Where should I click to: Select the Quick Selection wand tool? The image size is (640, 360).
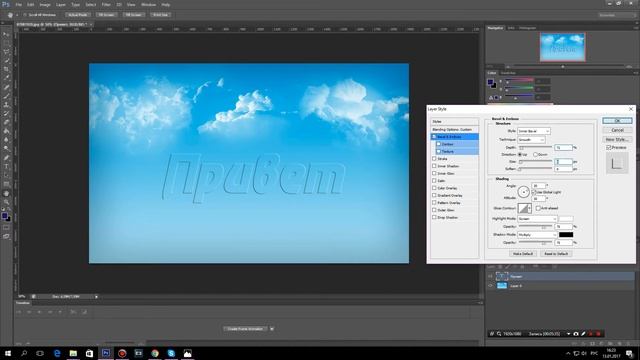coord(6,60)
